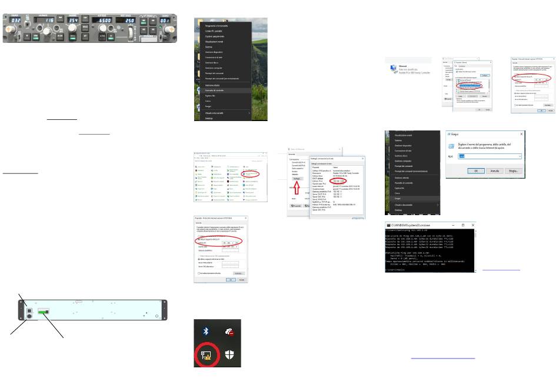The height and width of the screenshot is (392, 559).
Task: Push the lit HDG SEL button
Action: tap(72, 36)
